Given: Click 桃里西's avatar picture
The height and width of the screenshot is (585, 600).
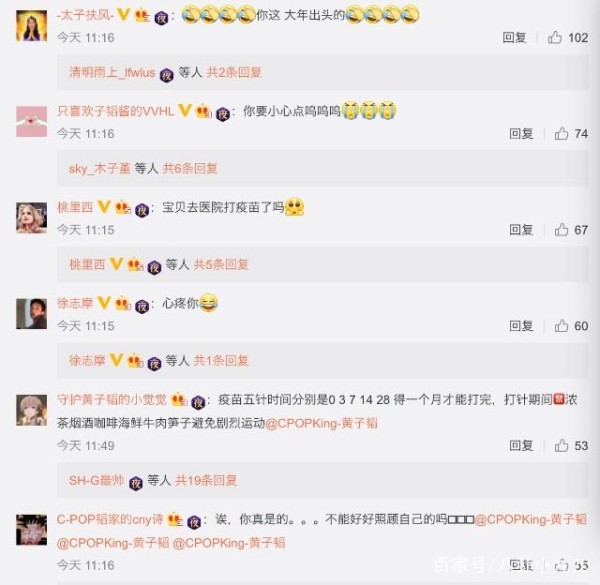Looking at the screenshot, I should 31,218.
